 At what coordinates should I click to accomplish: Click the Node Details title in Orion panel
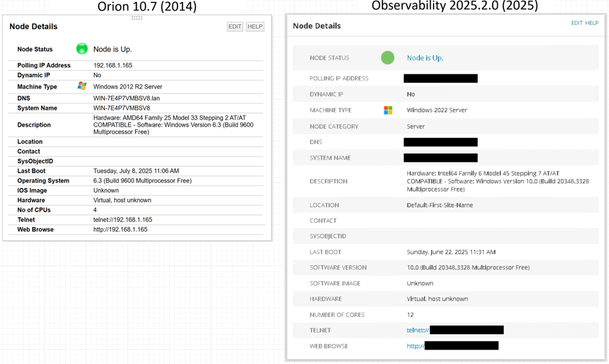coord(33,27)
